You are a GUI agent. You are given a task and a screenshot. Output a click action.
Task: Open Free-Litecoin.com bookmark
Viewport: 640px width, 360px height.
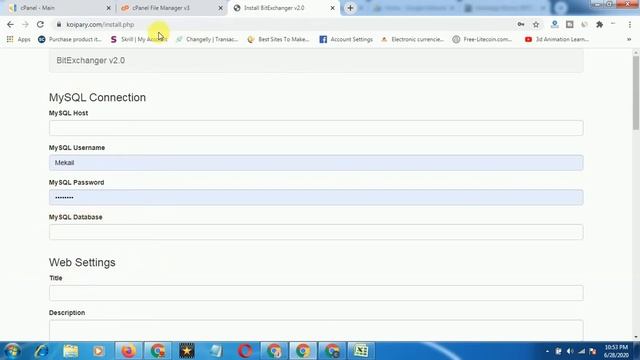click(x=482, y=39)
